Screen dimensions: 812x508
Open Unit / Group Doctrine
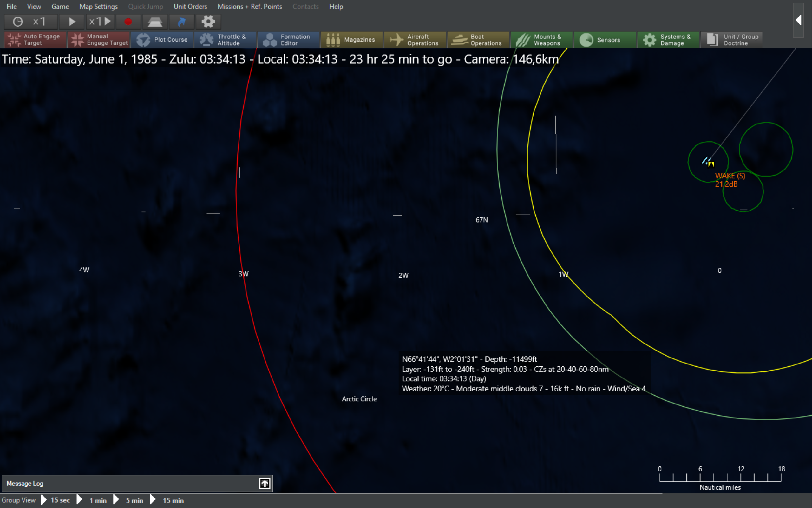coord(732,40)
